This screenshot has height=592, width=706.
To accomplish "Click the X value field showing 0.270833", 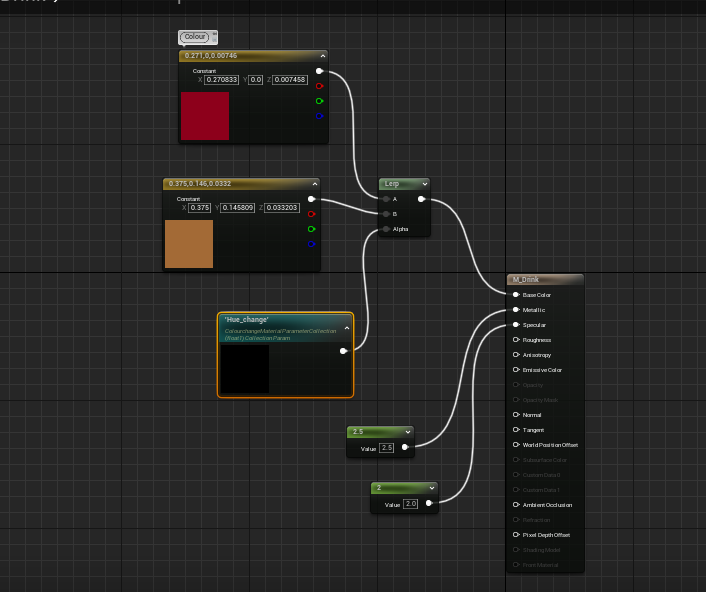I will tap(222, 79).
